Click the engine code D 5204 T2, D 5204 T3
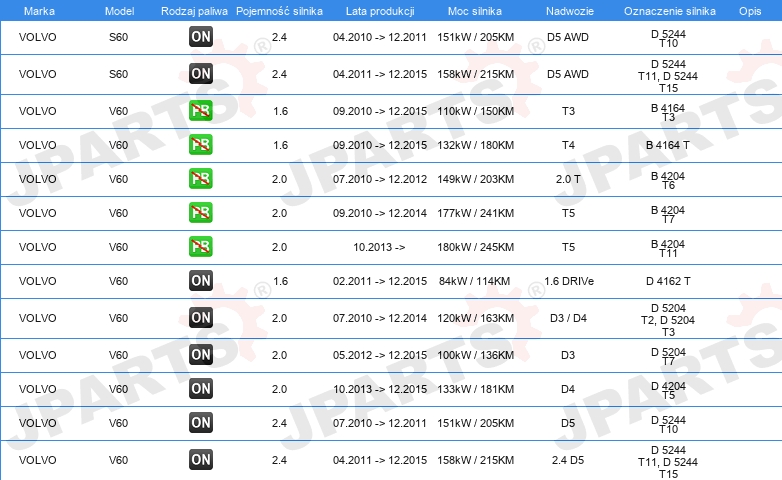Viewport: 782px width, 480px height. [x=668, y=319]
